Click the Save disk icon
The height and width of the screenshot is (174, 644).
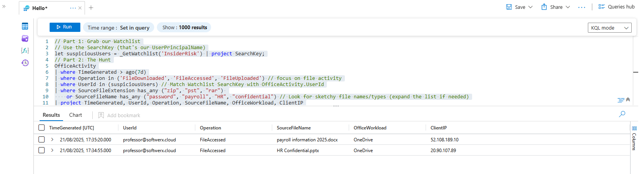point(509,7)
